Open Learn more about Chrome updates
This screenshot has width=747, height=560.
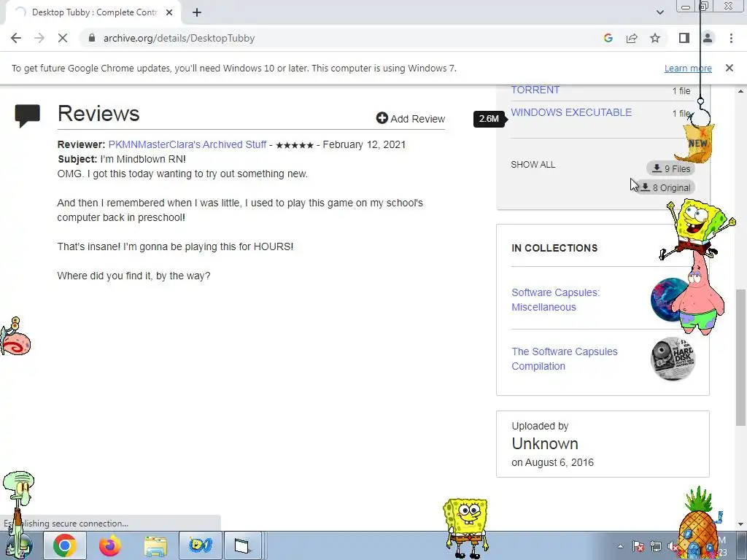[x=688, y=69]
